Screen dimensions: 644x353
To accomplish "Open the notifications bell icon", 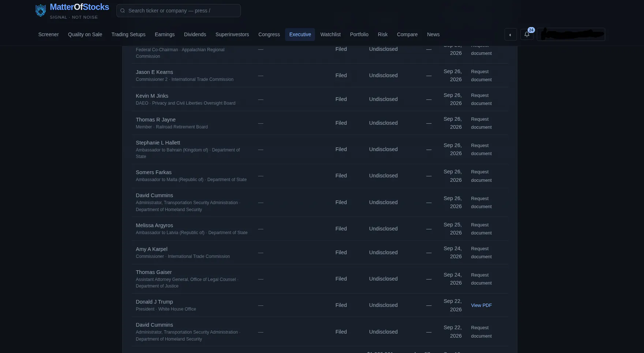I will click(x=527, y=34).
